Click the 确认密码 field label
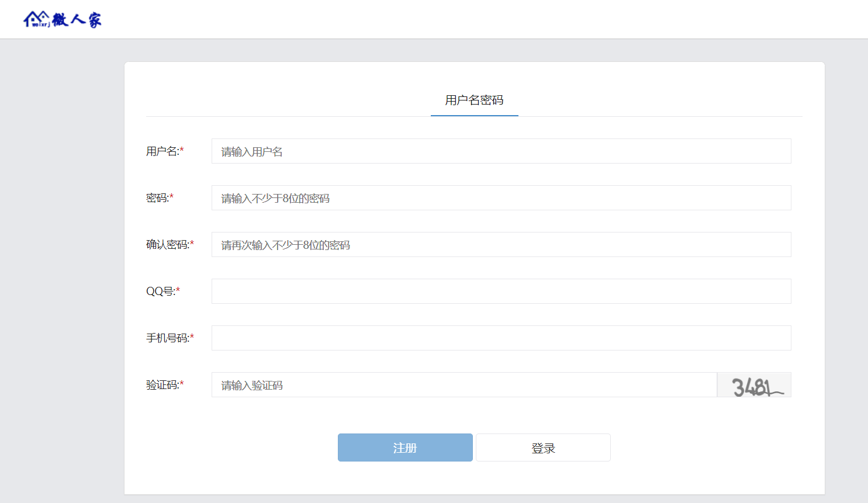The image size is (868, 503). tap(167, 245)
